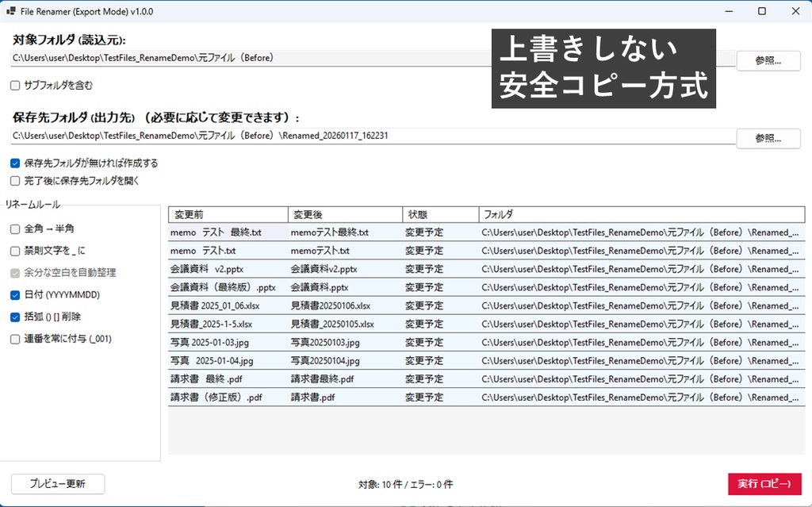This screenshot has width=812, height=507.
Task: Enable 完了後に保存先フォルダを開く
Action: (13, 180)
